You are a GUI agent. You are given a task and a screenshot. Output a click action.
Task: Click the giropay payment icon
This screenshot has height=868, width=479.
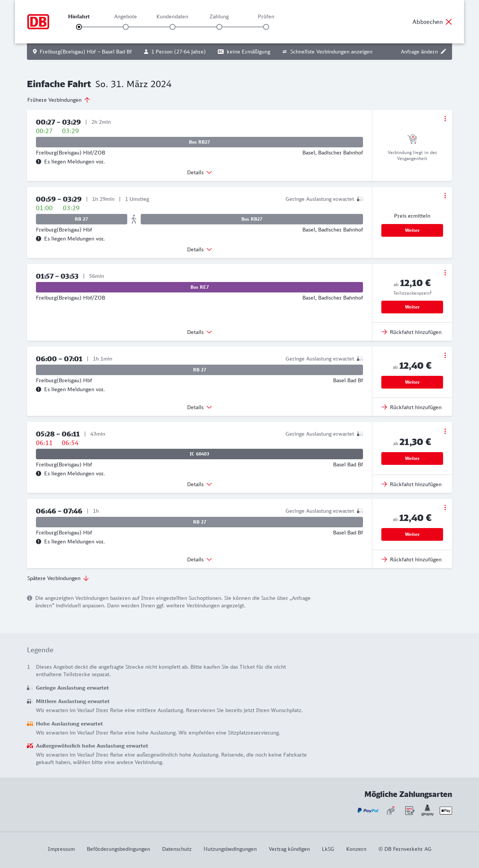coord(427,810)
